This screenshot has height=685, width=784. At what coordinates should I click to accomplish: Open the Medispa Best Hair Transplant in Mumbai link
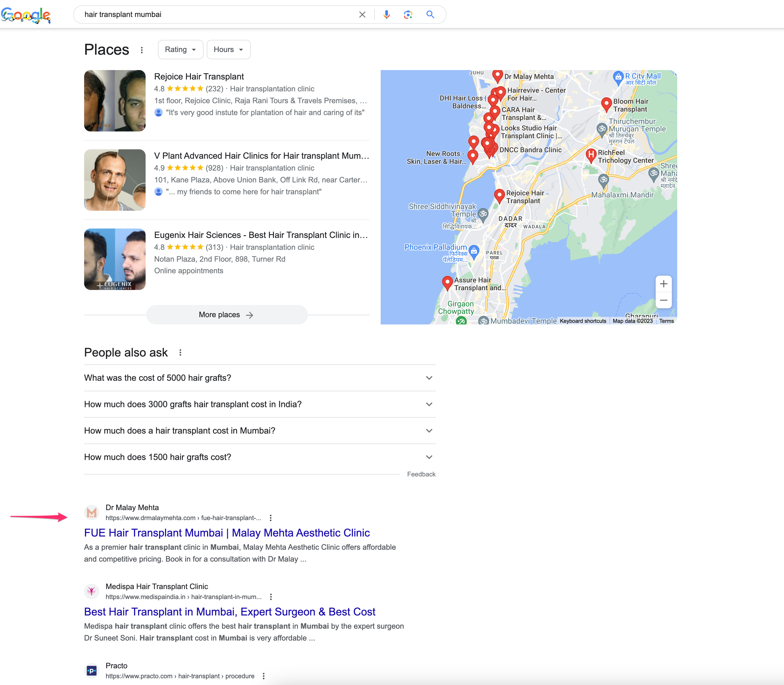click(229, 612)
